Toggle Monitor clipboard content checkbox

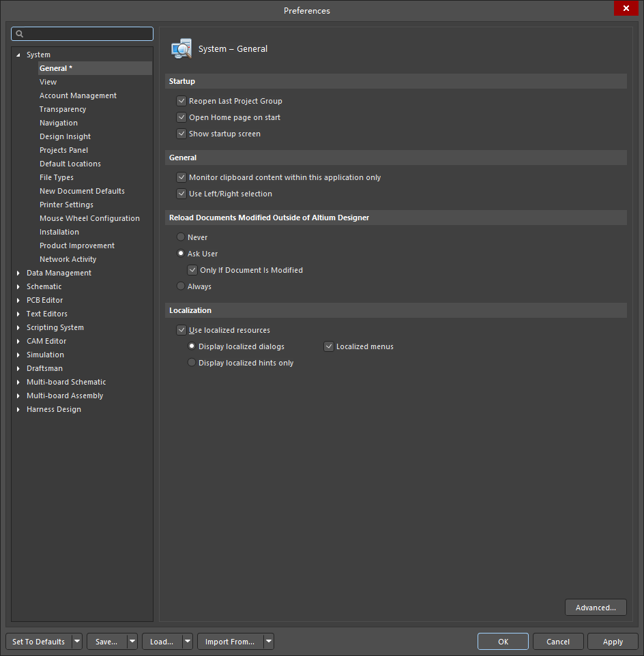[181, 177]
